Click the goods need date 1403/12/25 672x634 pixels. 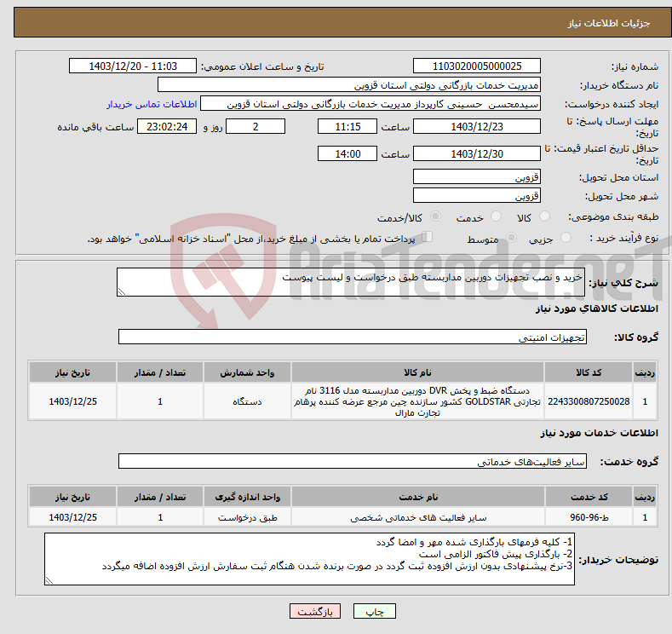pyautogui.click(x=73, y=401)
